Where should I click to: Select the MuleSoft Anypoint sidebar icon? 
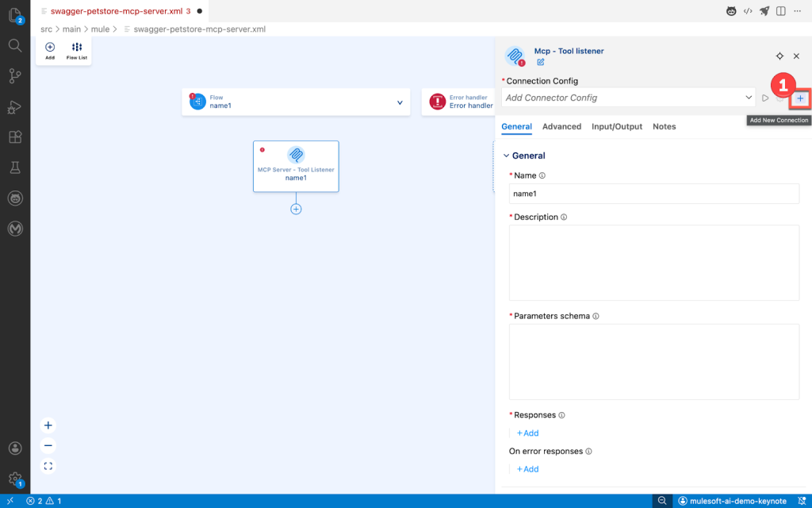point(15,228)
